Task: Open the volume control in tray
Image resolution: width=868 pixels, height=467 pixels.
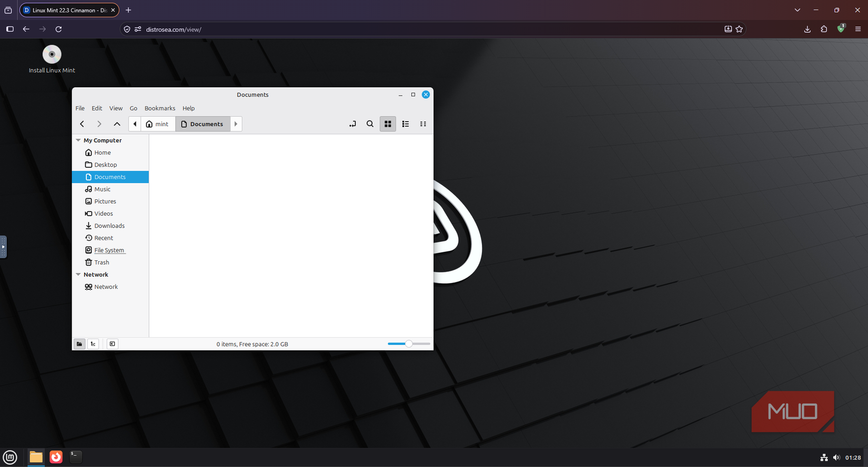Action: point(836,458)
